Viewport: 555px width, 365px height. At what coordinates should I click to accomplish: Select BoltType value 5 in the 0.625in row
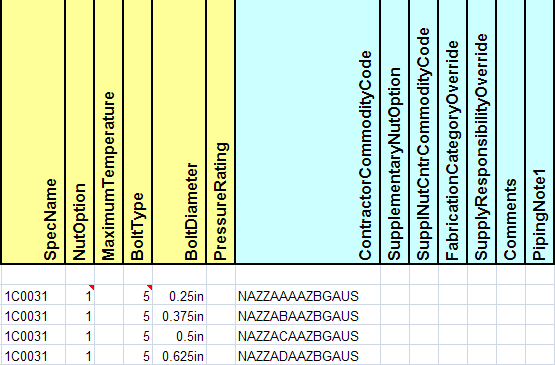tap(138, 355)
